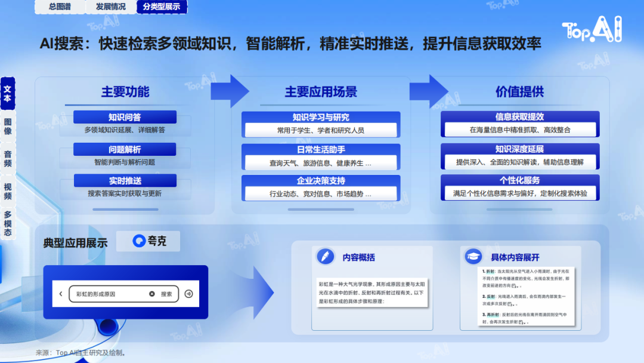The image size is (644, 363).
Task: Click the text 在海量信息中精准抓取、高效整合
Action: point(520,130)
